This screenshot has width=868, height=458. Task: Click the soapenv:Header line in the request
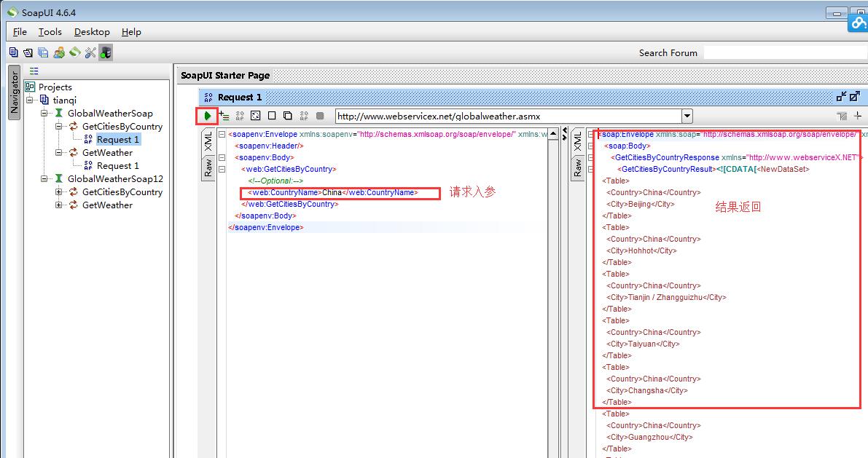tap(269, 146)
